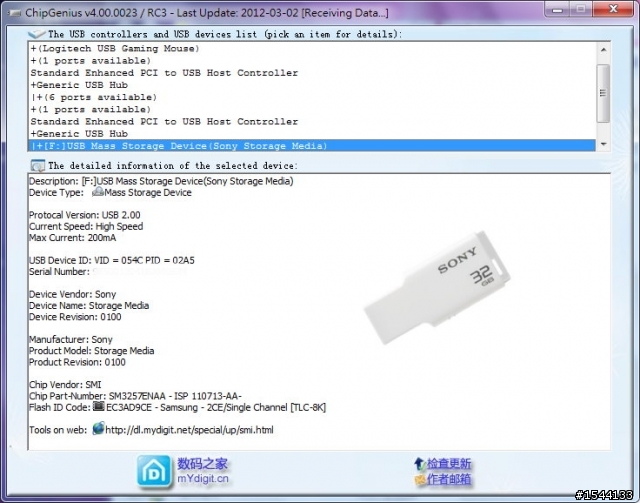Click the 'Manufacturer: Sony' line
Viewport: 640px width, 503px height.
(71, 339)
